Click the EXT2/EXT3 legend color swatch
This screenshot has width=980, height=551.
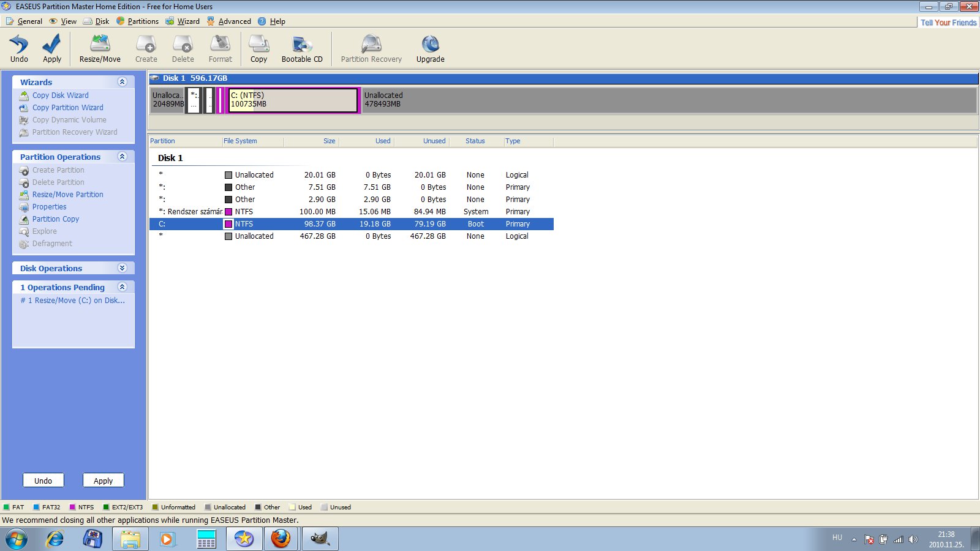[x=106, y=508]
